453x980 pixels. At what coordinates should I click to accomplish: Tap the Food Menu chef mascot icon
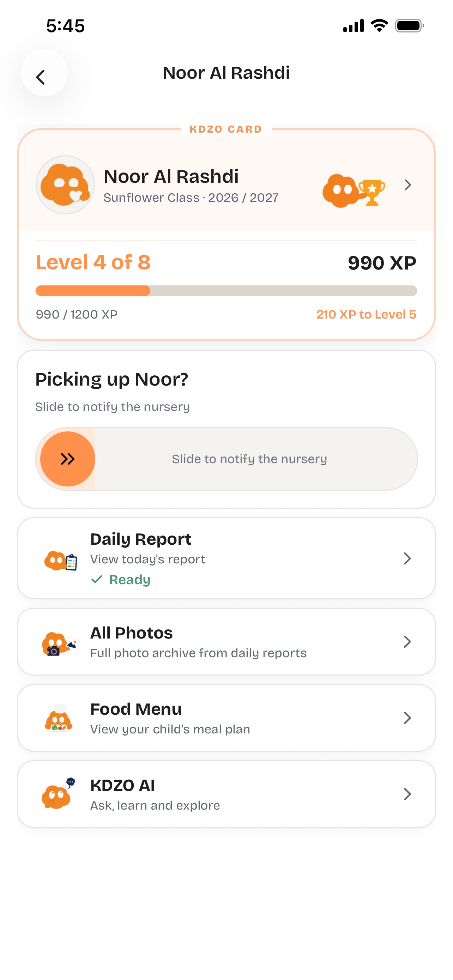tap(59, 718)
